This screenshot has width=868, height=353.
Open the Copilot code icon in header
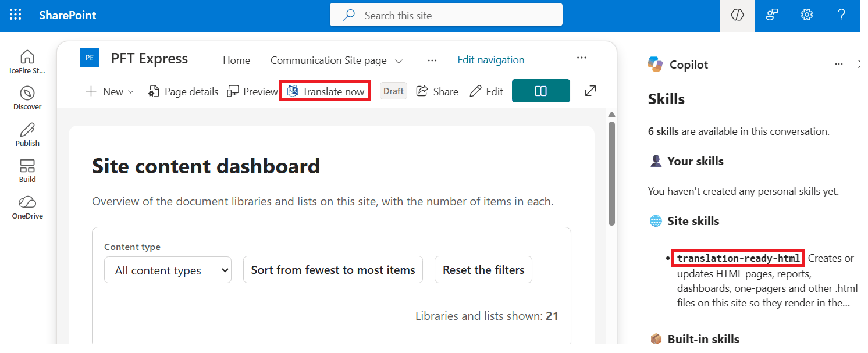pyautogui.click(x=737, y=15)
